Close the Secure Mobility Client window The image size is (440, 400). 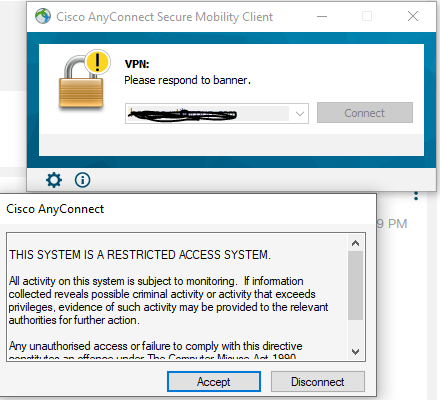pos(413,16)
